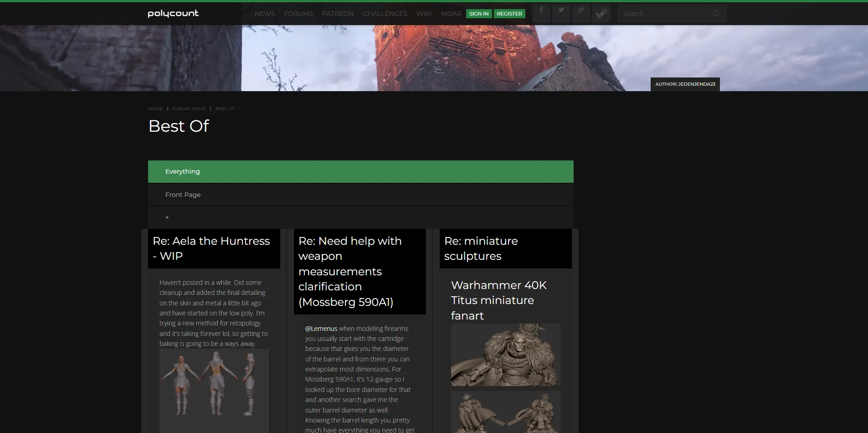This screenshot has width=868, height=433.
Task: Click the REGISTER button
Action: click(x=509, y=14)
